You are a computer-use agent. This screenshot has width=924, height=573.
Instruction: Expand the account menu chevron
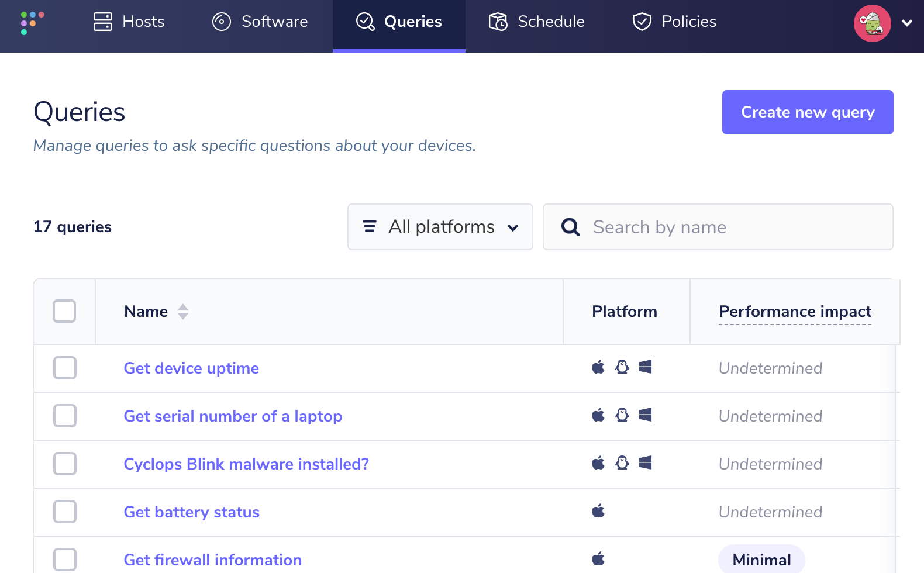pyautogui.click(x=907, y=23)
